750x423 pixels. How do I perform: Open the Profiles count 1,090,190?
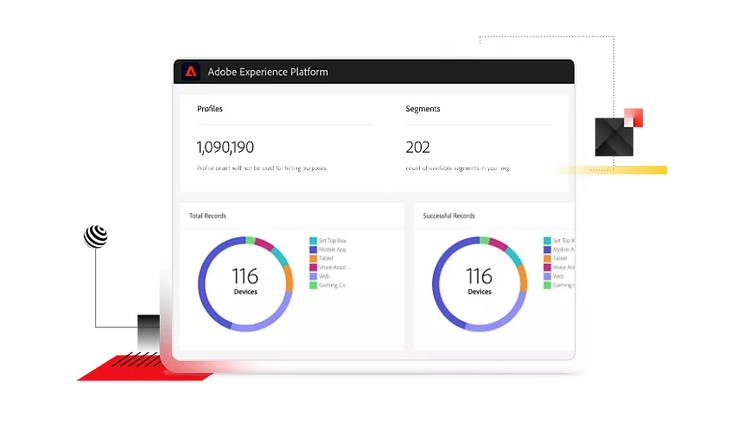(x=225, y=147)
